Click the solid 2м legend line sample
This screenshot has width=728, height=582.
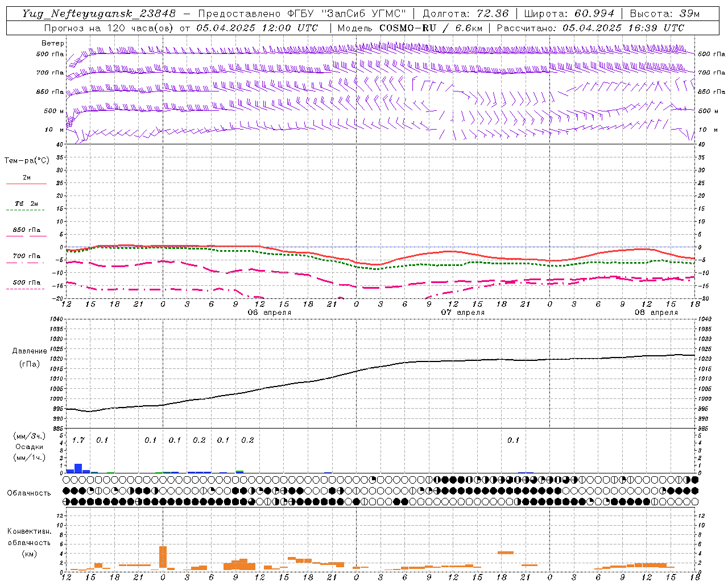(26, 184)
